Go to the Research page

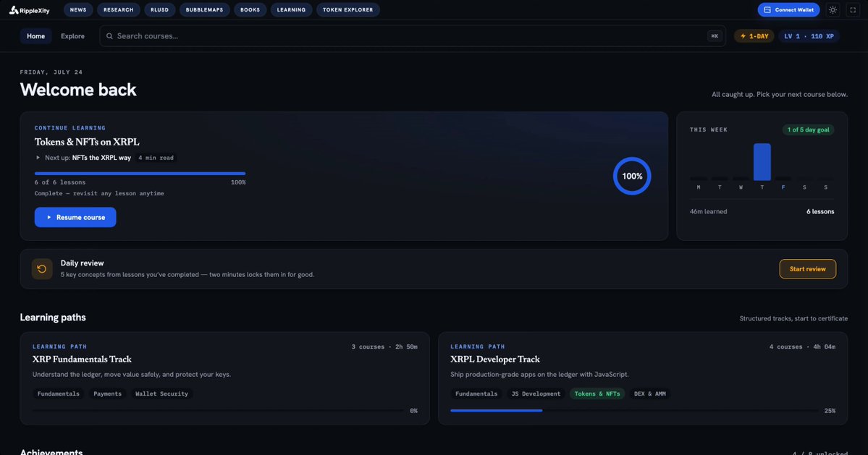(x=119, y=10)
